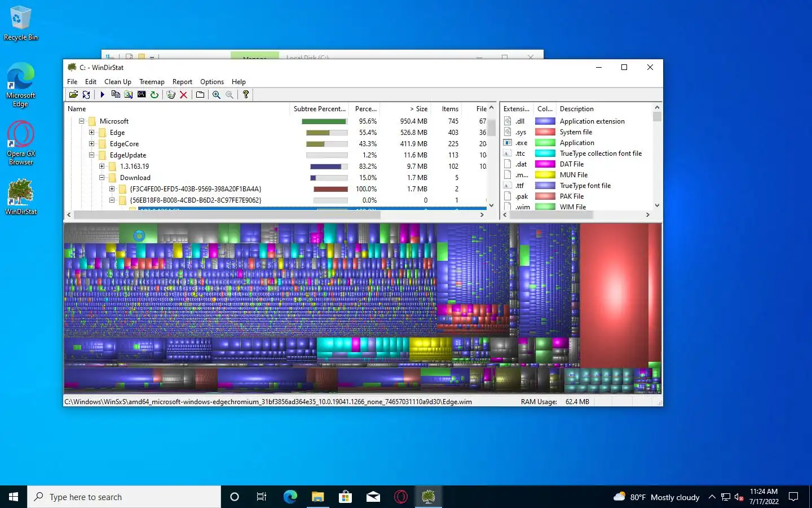Click the volume icon in the system tray
This screenshot has width=812, height=508.
(739, 497)
